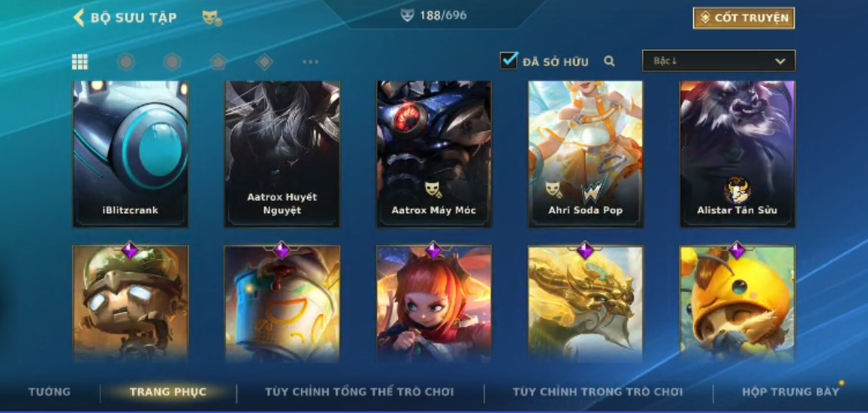The image size is (868, 413).
Task: Select the all-skins grid filter icon
Action: pos(79,62)
